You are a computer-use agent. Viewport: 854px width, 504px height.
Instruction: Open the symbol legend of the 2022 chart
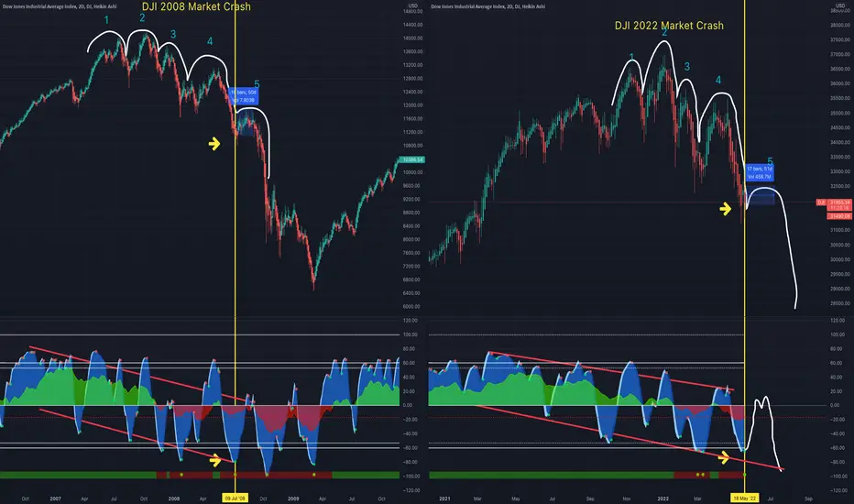pyautogui.click(x=487, y=6)
